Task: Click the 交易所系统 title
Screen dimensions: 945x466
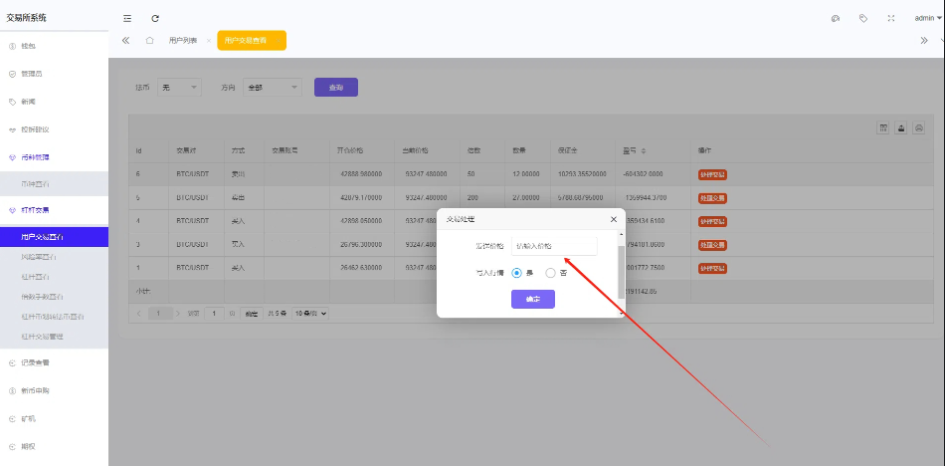Action: coord(27,18)
